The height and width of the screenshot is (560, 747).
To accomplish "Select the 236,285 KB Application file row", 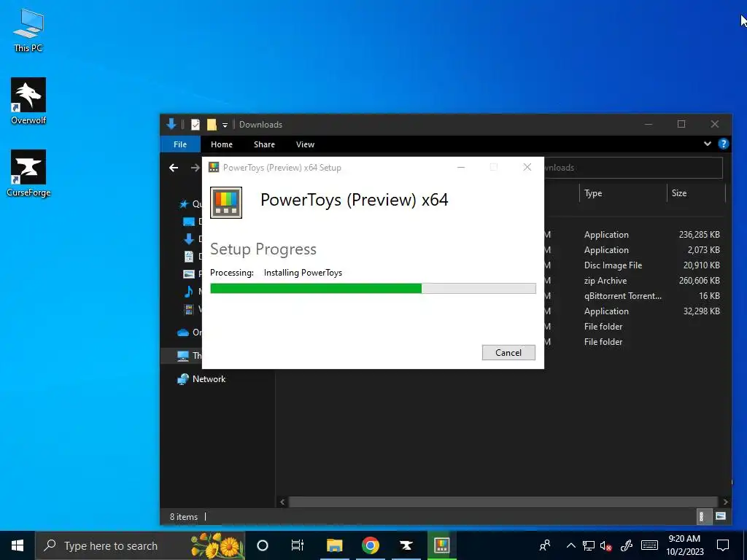I will click(634, 234).
